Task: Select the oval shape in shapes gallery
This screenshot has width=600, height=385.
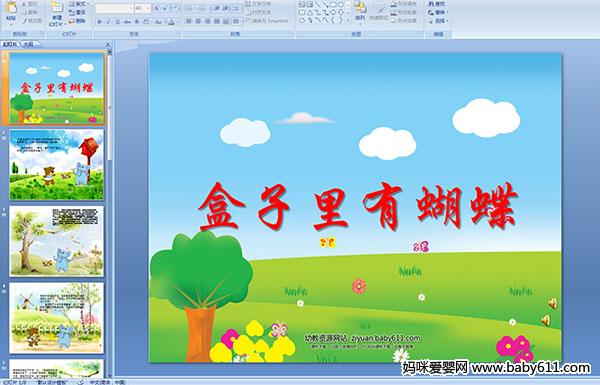Action: click(x=341, y=5)
